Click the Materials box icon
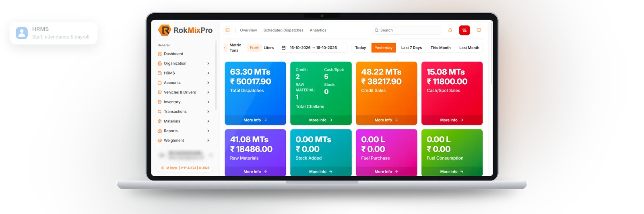This screenshot has height=214, width=644. pyautogui.click(x=160, y=121)
